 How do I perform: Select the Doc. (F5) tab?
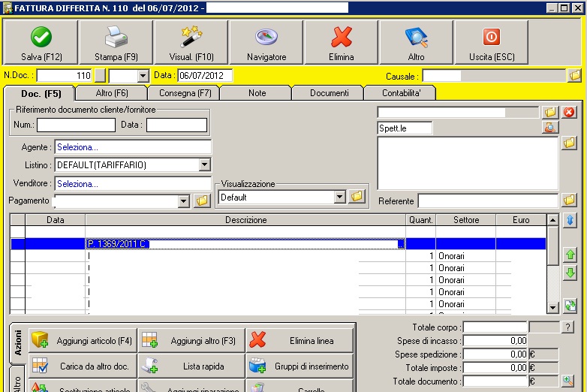click(x=41, y=94)
